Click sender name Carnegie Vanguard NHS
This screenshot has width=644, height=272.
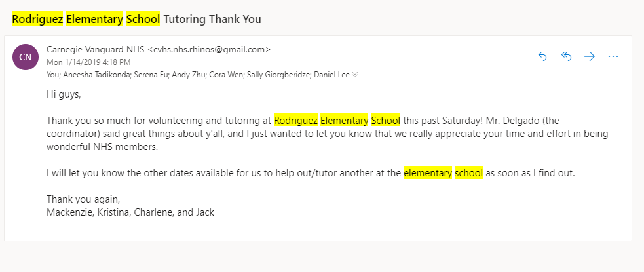tap(96, 49)
